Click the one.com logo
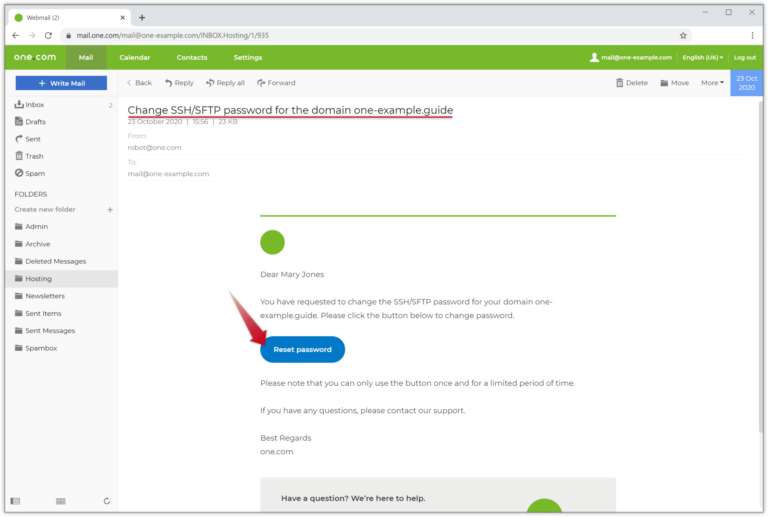Screen dimensions: 768x517 [x=35, y=57]
